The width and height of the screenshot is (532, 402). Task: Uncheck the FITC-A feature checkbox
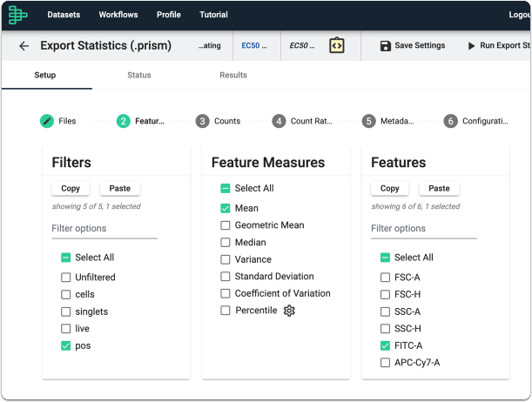pyautogui.click(x=385, y=345)
